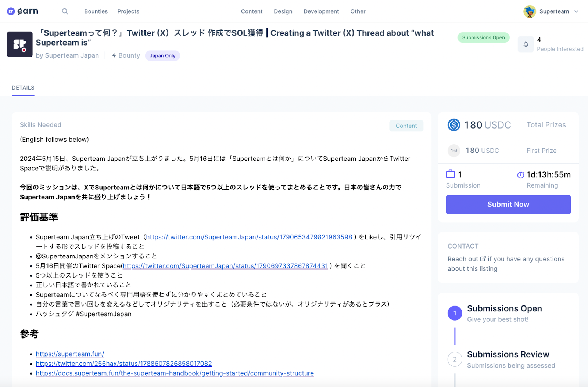Viewport: 588px width, 387px height.
Task: Open the Superteam Japan launch tweet link
Action: (249, 237)
